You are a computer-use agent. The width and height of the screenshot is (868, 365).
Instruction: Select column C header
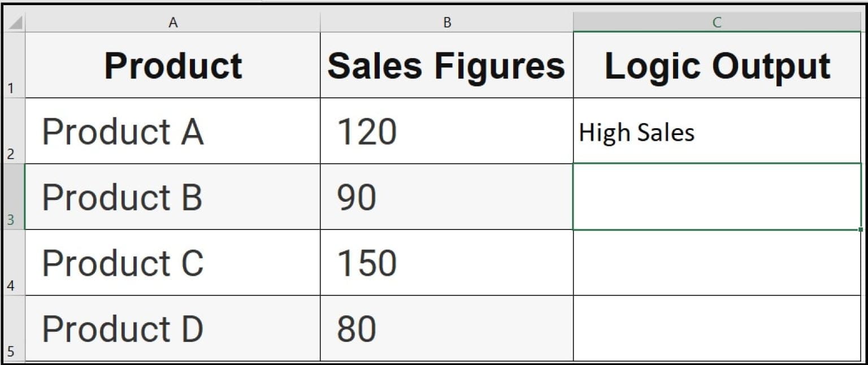coord(717,22)
